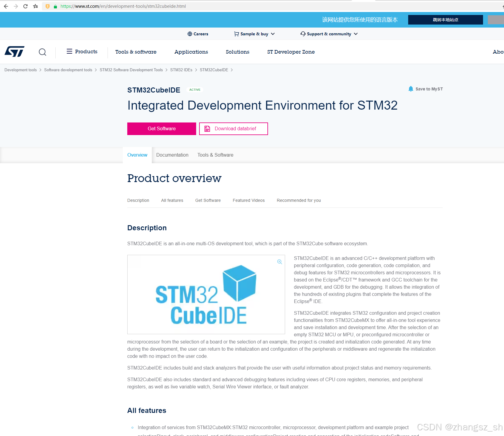
Task: Expand chevron after STM32 IDEs breadcrumb
Action: click(196, 70)
